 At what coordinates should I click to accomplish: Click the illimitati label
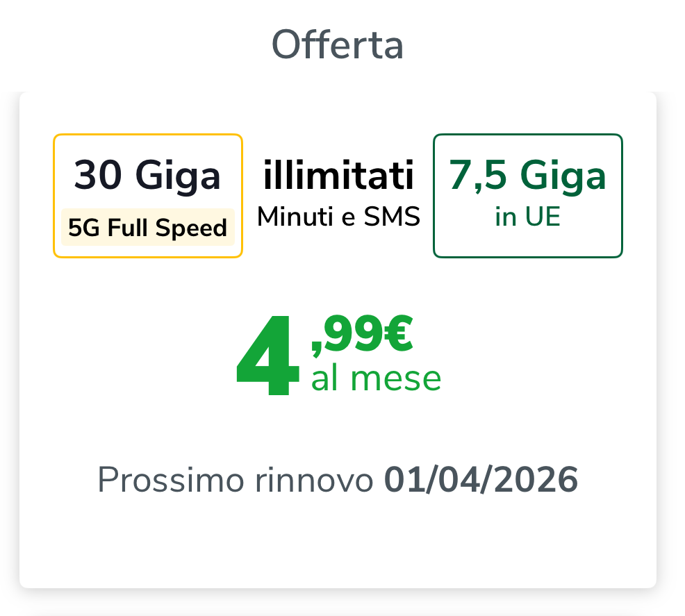tap(338, 175)
